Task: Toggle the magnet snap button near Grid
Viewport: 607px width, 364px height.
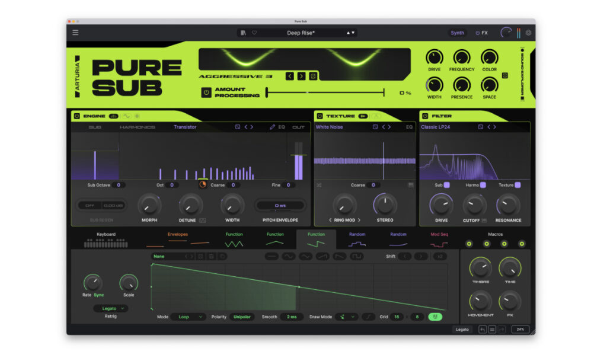Action: click(x=435, y=317)
